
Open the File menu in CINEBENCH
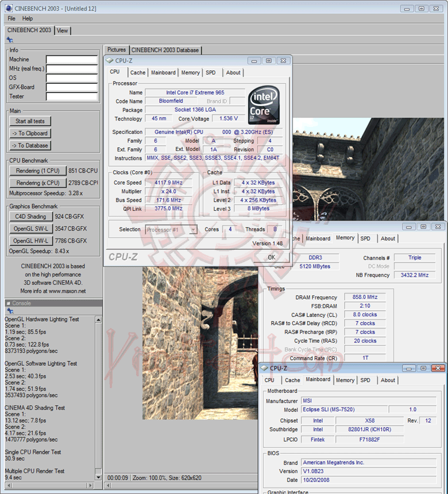[x=11, y=18]
